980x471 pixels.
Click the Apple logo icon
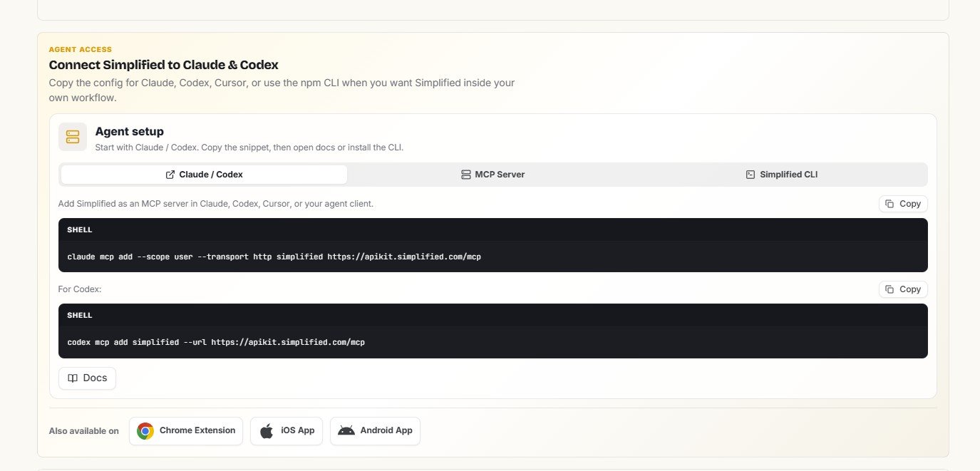(x=267, y=431)
